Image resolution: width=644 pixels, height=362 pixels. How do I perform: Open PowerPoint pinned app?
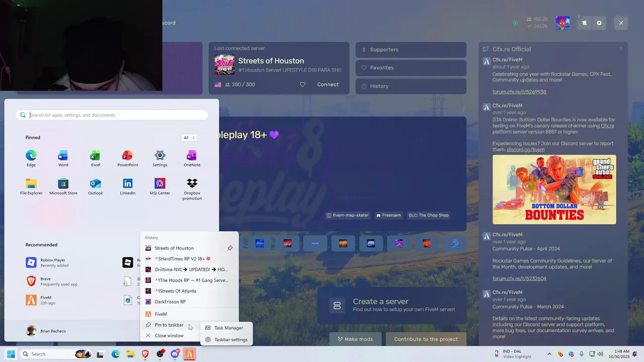tap(127, 158)
